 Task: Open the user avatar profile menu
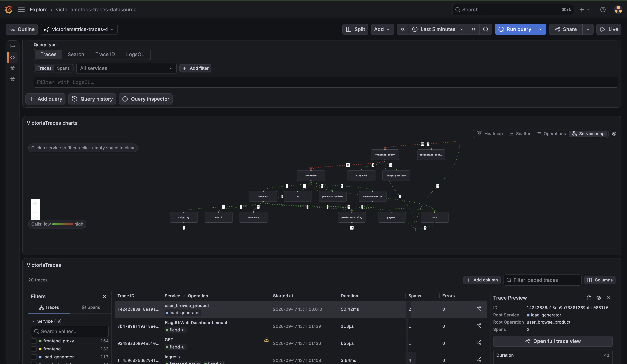(618, 9)
